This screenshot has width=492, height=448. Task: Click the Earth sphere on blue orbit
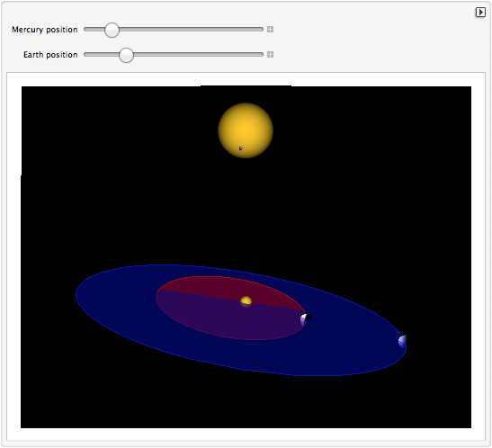pos(403,341)
